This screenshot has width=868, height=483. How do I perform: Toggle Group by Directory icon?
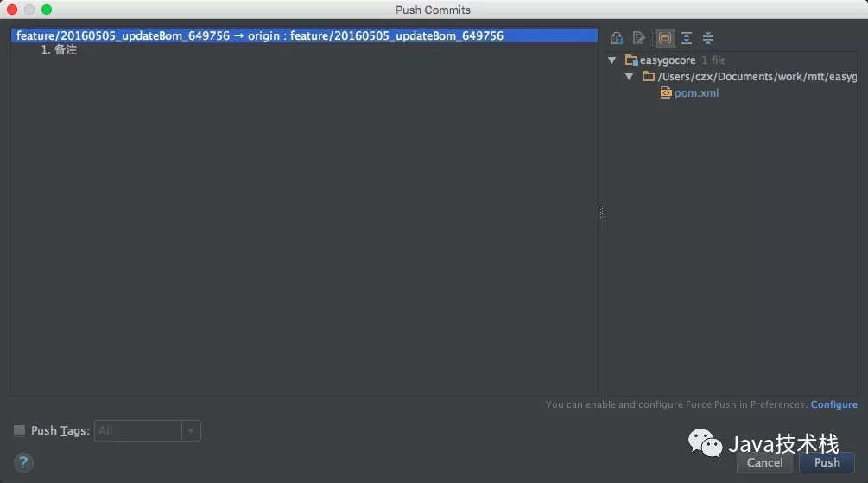(665, 38)
